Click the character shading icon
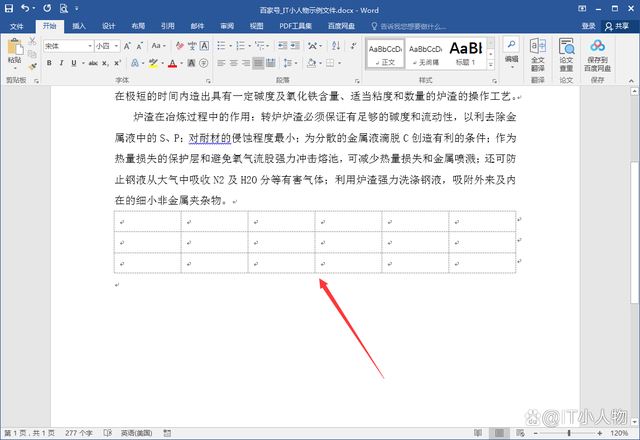Viewport: 640px width, 440px height. (x=191, y=63)
